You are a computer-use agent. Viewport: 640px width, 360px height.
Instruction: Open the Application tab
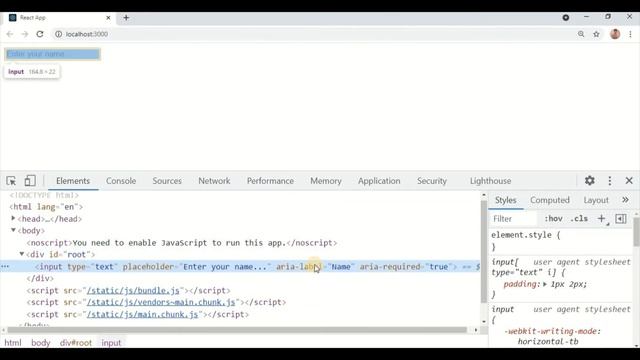pyautogui.click(x=379, y=181)
